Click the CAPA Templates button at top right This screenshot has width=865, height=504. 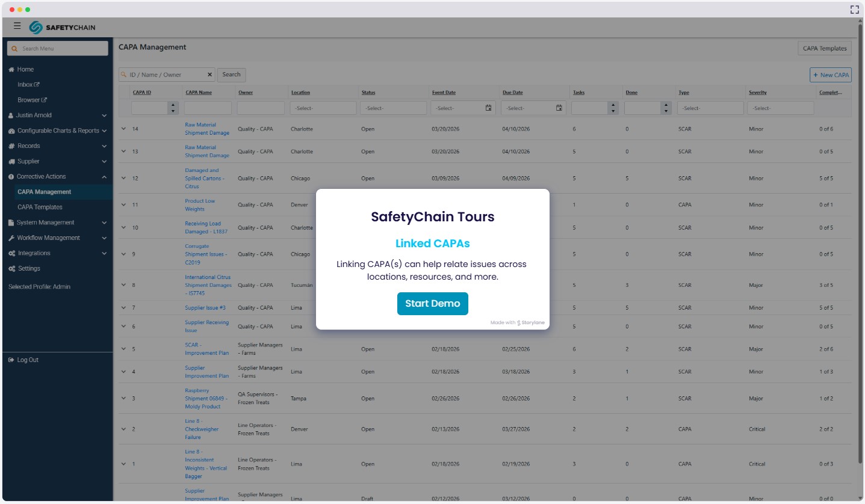(825, 49)
